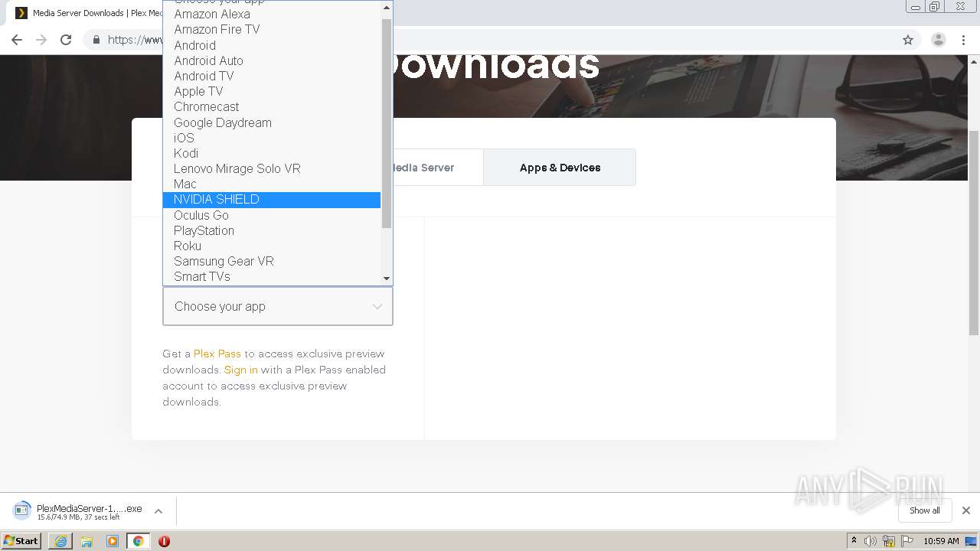This screenshot has height=551, width=980.
Task: Click the volume speaker tray icon
Action: [871, 541]
